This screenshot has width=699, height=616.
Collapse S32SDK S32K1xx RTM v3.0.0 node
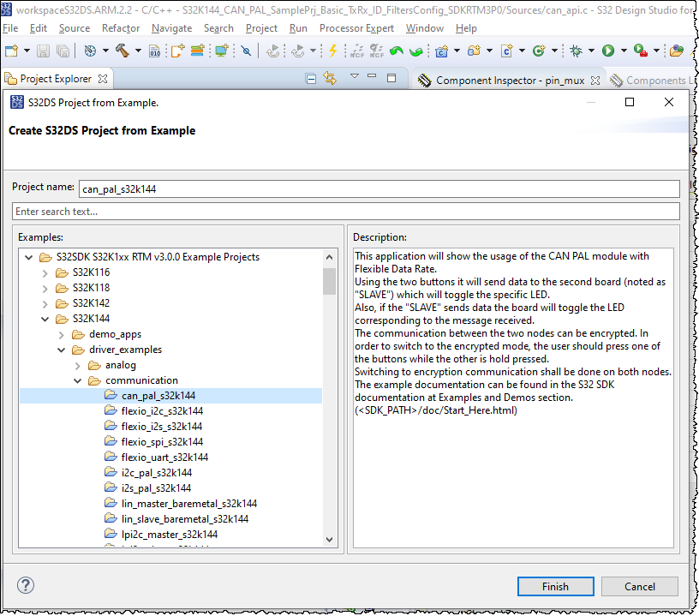click(29, 257)
